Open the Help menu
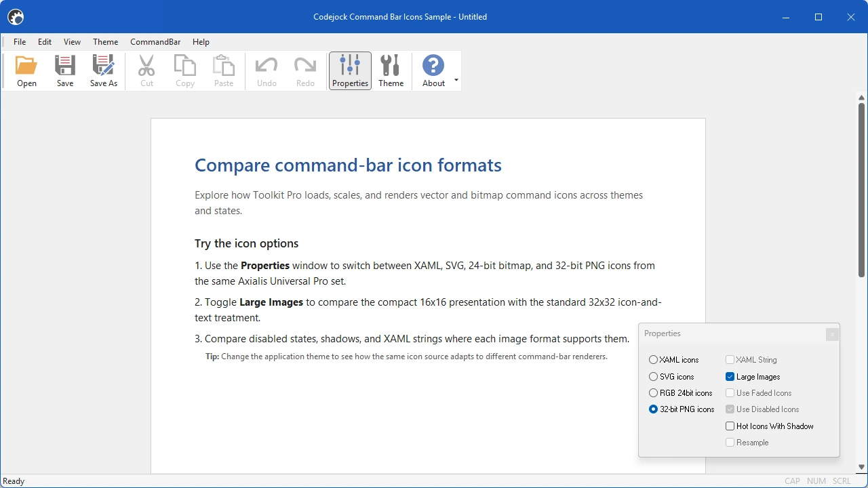This screenshot has width=868, height=488. 201,41
